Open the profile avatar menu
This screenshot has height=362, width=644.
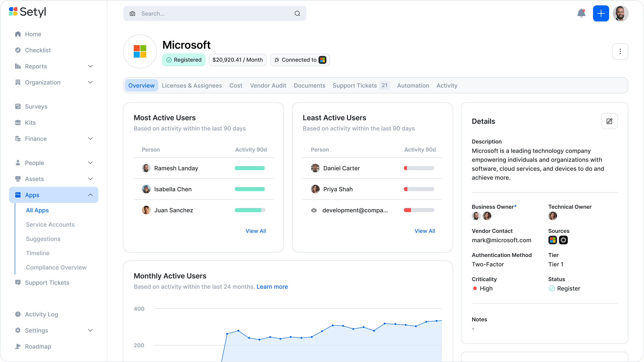pyautogui.click(x=621, y=13)
